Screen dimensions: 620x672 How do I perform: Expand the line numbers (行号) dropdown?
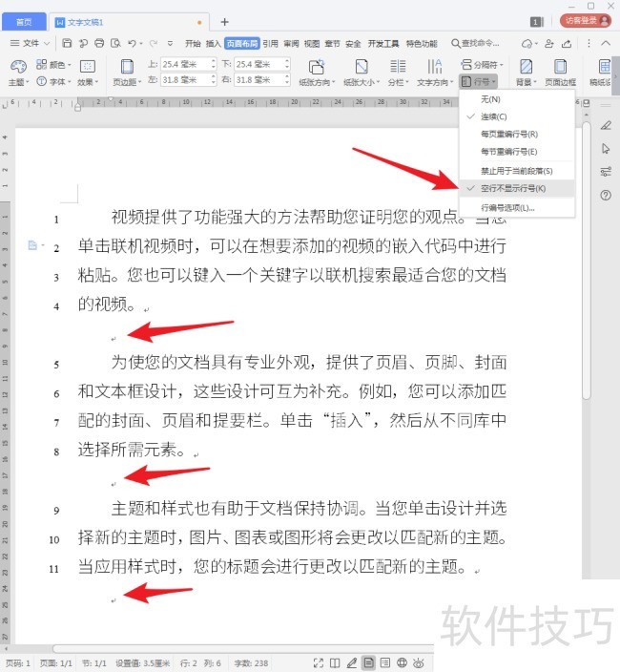(478, 81)
